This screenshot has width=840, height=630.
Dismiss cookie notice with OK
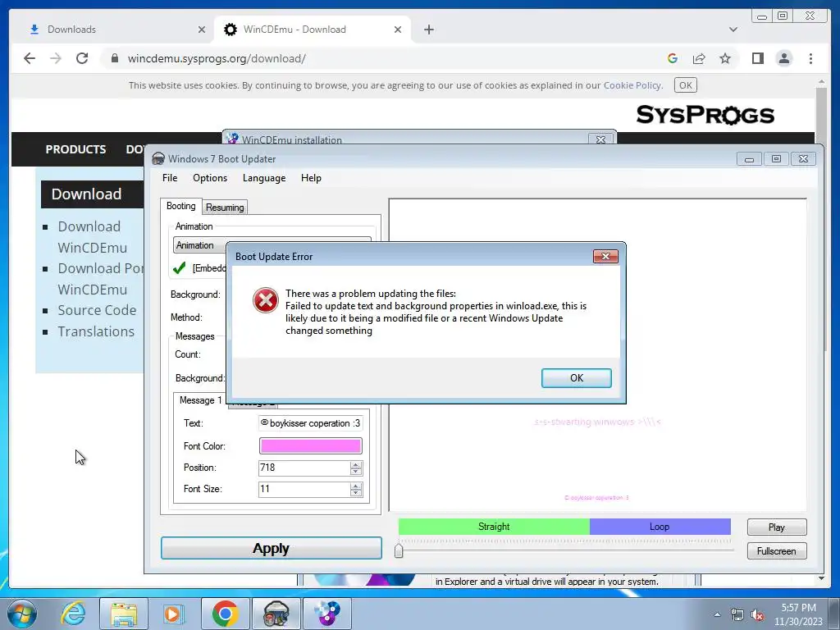pos(685,85)
